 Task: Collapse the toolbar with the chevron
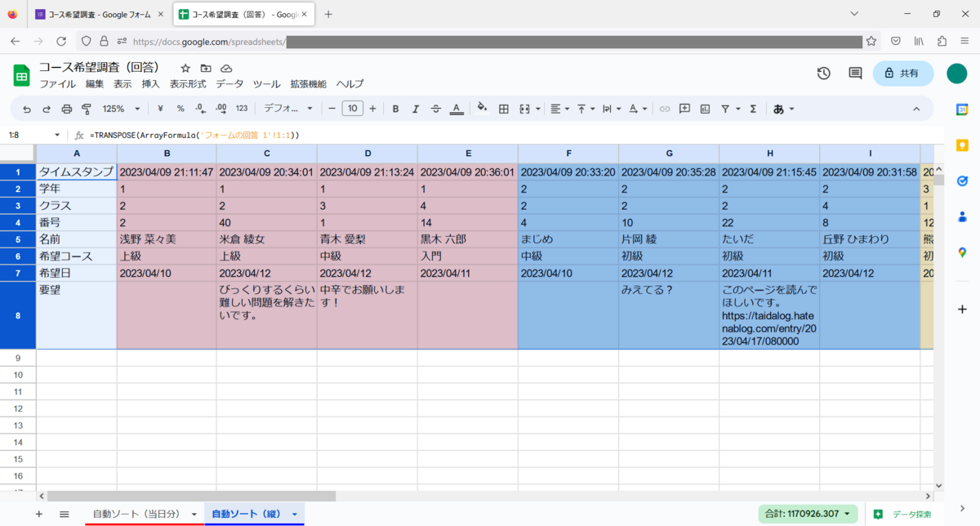[916, 109]
